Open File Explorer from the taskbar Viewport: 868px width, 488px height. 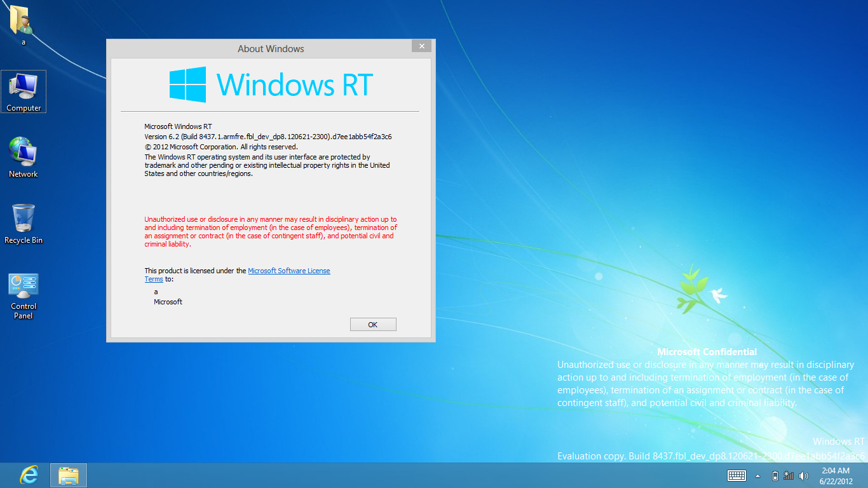[69, 475]
